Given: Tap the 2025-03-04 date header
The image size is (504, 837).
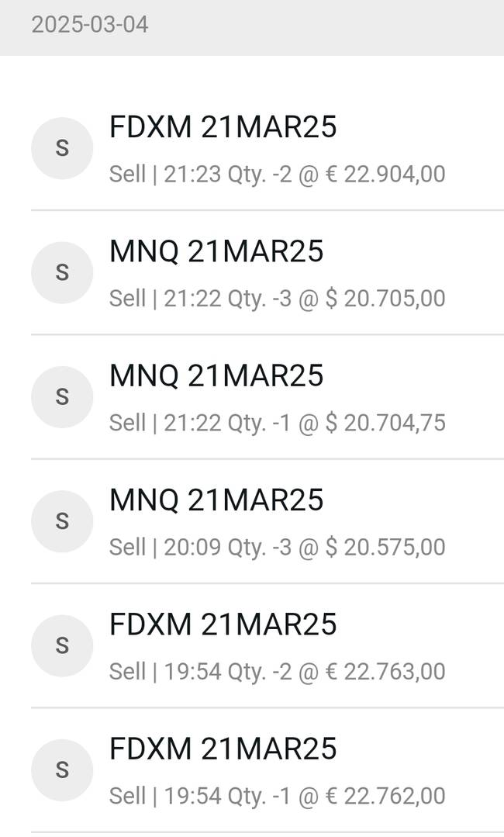Looking at the screenshot, I should [90, 25].
